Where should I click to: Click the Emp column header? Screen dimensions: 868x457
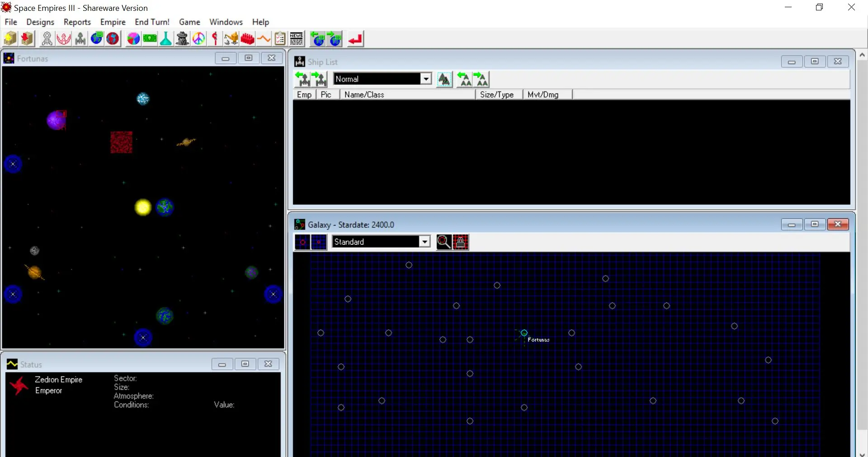(304, 94)
